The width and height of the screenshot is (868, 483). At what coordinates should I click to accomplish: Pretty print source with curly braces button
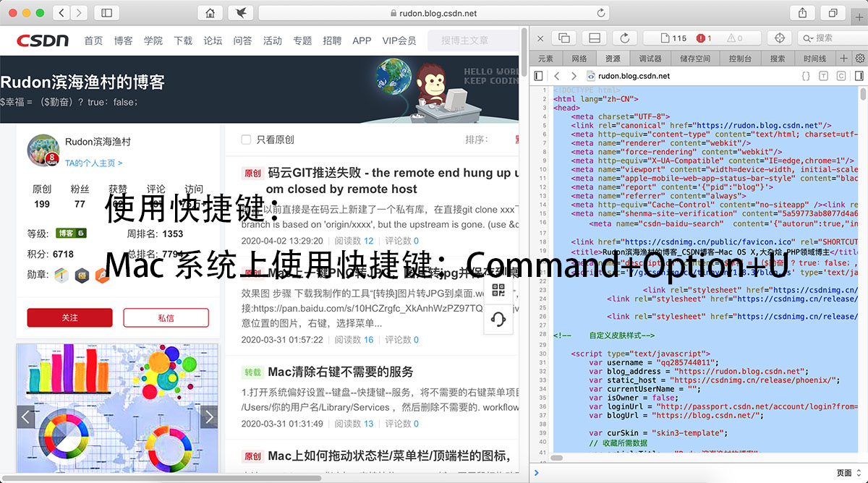[806, 76]
